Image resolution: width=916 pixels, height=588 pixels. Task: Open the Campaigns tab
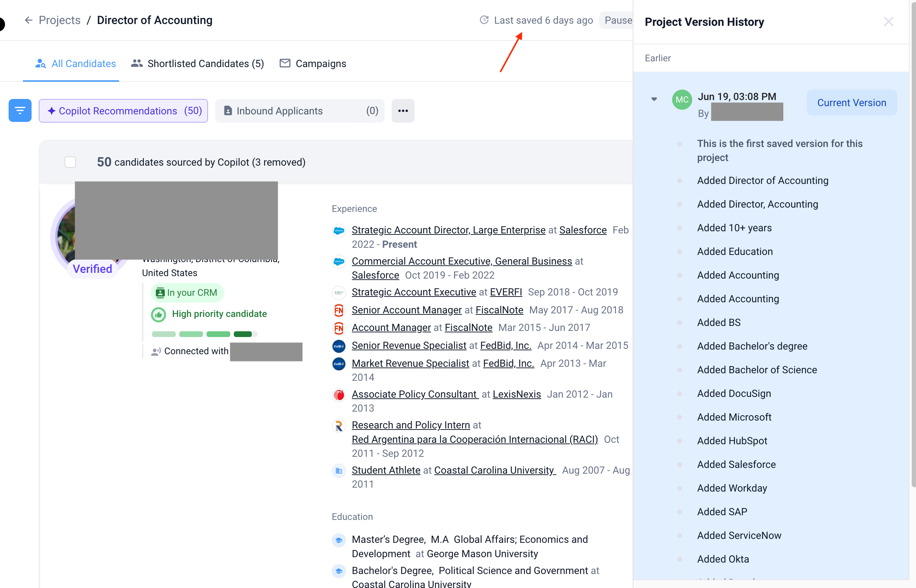tap(313, 63)
